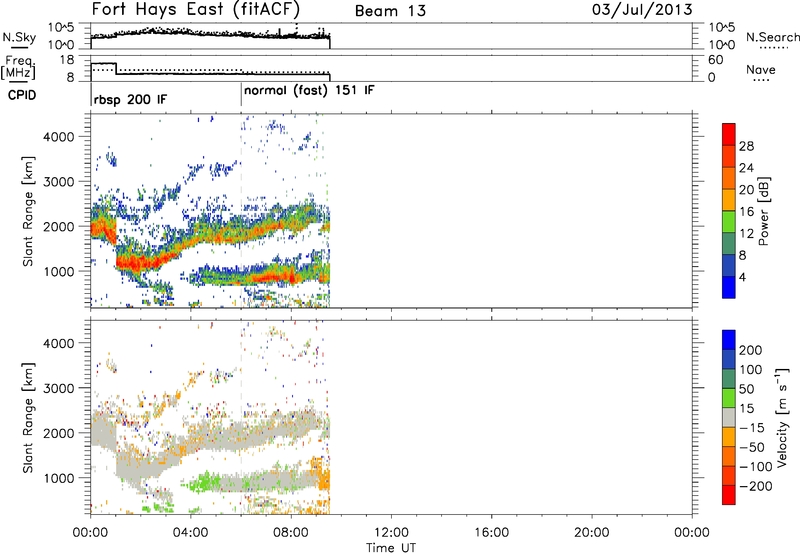Click the date '03/Jul/2013'
This screenshot has width=800, height=554.
coord(642,10)
